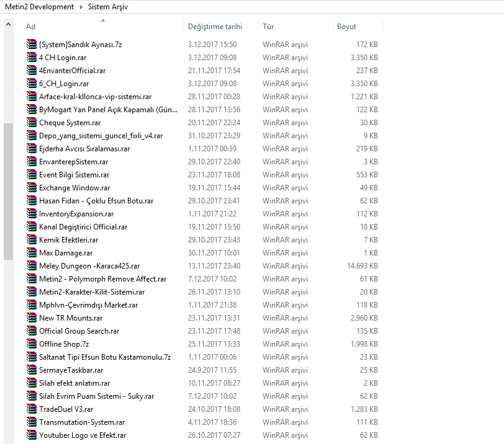Viewport: 504px width, 444px height.
Task: Click the icon of Depo_yang_sistemi_guncel_fixli_v4.rar
Action: point(32,135)
